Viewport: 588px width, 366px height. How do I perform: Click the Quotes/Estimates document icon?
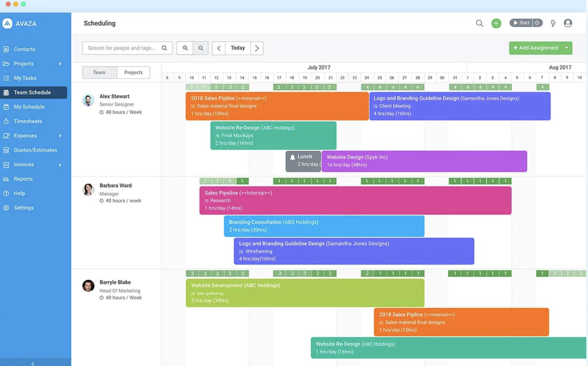point(6,150)
